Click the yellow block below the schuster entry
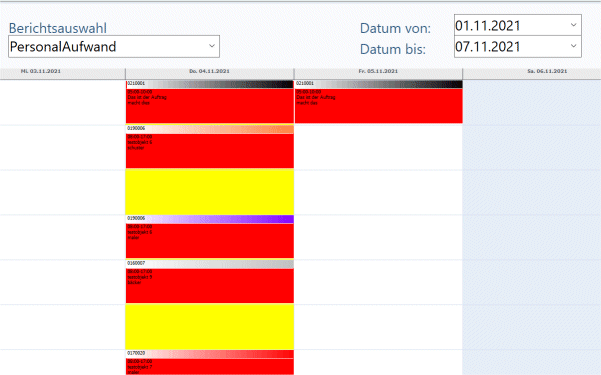 point(210,192)
